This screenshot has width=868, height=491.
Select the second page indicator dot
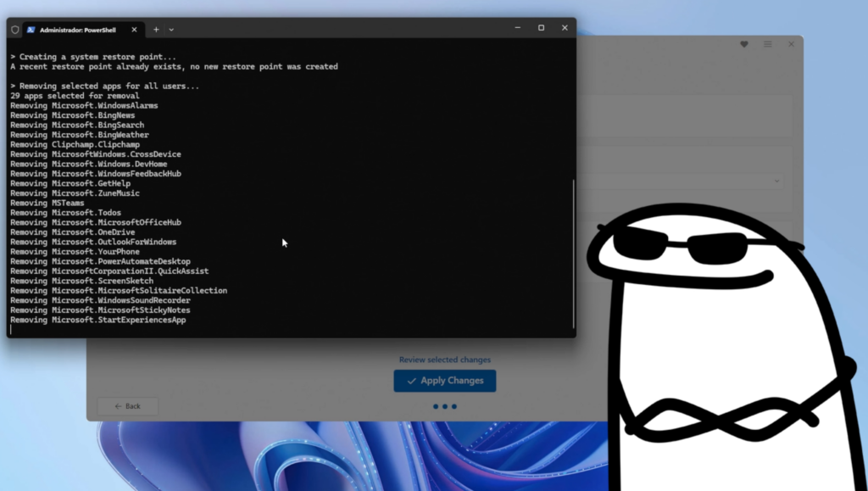click(444, 406)
